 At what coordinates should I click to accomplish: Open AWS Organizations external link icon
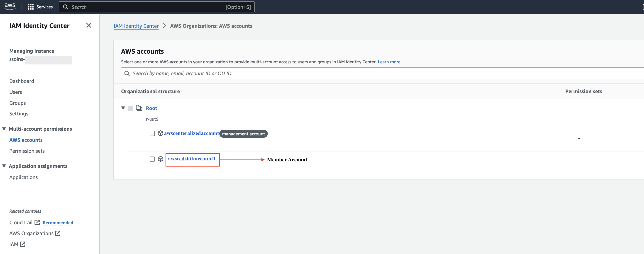click(x=58, y=233)
